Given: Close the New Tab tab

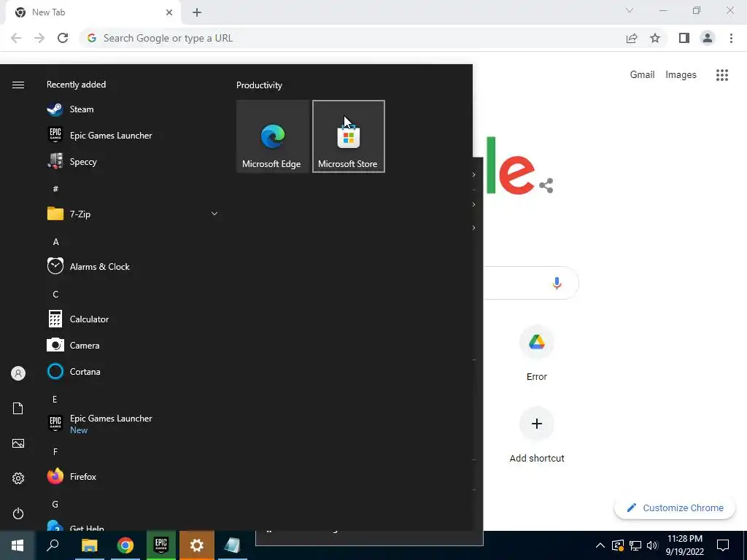Looking at the screenshot, I should coord(169,12).
